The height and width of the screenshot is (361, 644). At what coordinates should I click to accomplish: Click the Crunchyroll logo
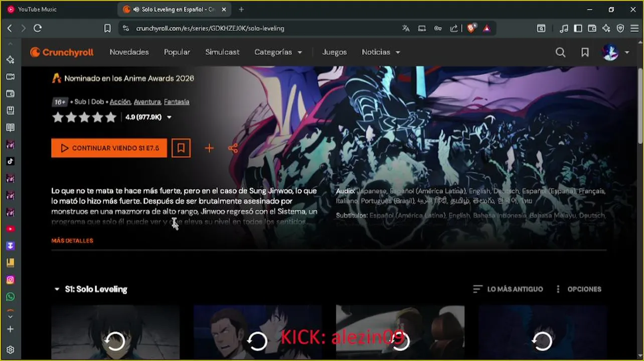tap(62, 52)
